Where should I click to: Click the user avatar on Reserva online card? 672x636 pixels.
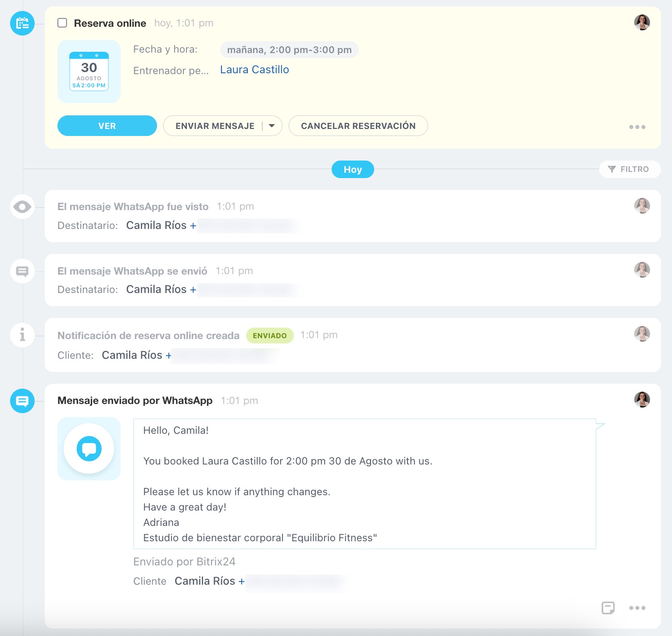[642, 22]
